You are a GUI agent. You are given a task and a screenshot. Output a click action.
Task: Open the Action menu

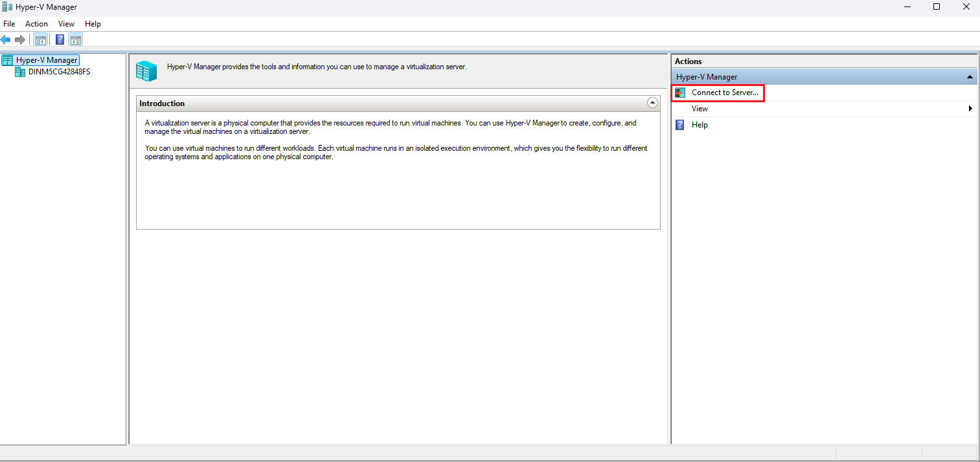pyautogui.click(x=36, y=24)
